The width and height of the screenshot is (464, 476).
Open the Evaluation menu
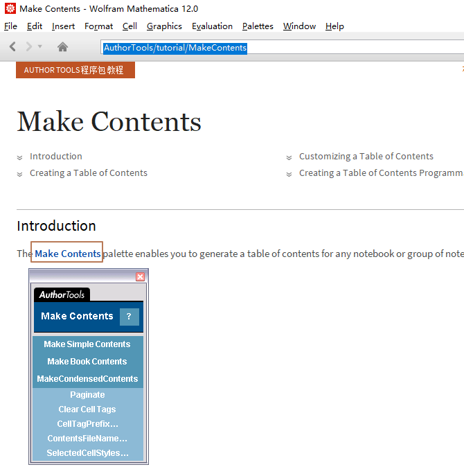coord(212,26)
